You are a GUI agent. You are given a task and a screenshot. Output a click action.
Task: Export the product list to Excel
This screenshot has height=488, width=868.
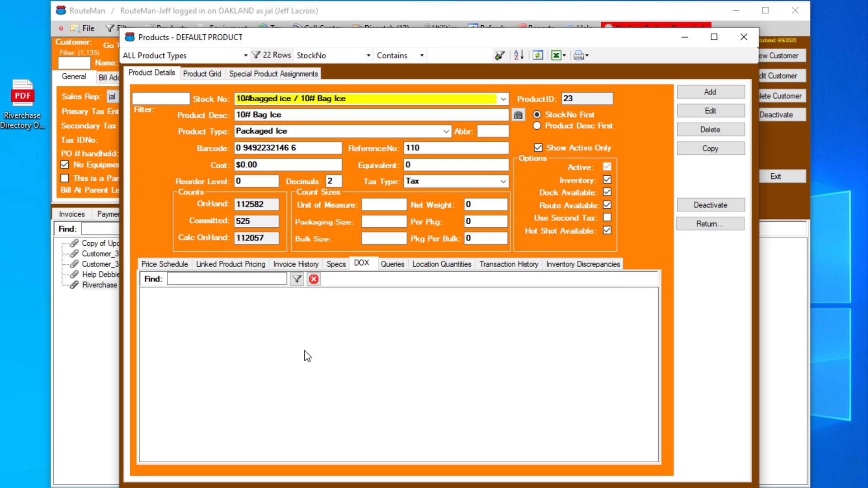[x=556, y=55]
